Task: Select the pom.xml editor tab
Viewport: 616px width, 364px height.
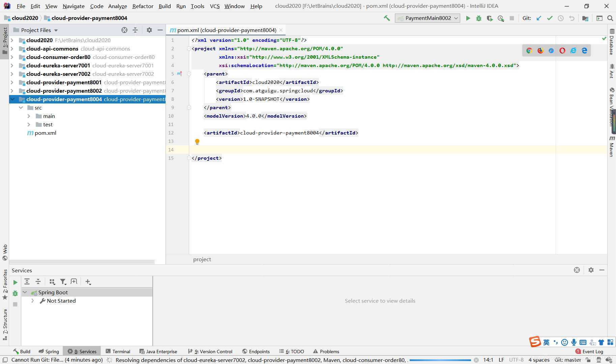Action: click(226, 30)
